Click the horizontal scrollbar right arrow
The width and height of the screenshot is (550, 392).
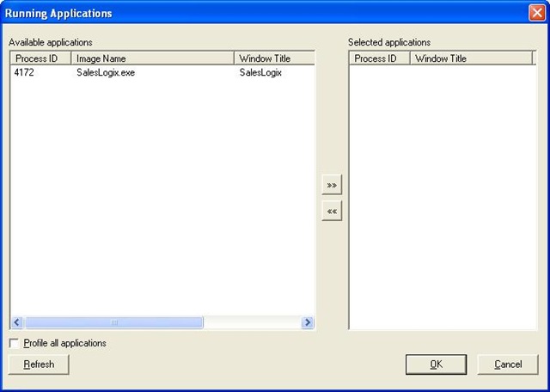[308, 323]
